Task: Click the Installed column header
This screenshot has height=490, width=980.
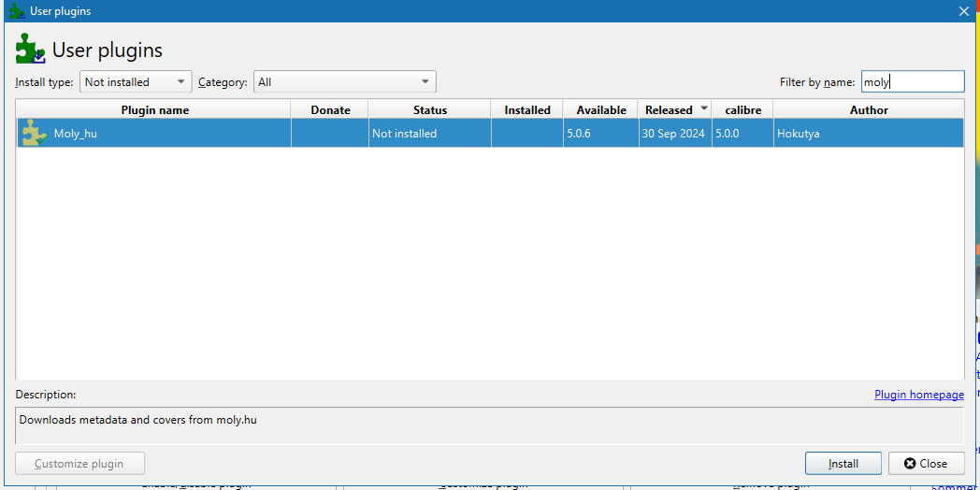Action: coord(526,110)
